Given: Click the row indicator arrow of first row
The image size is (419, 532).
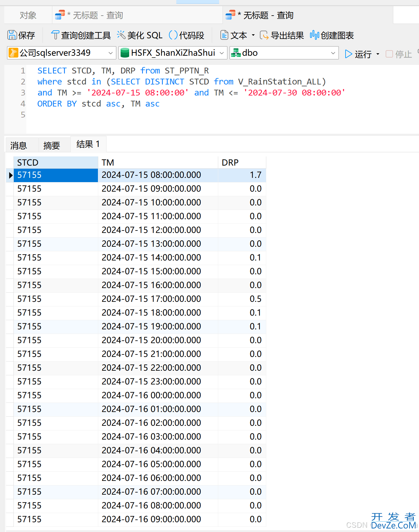Looking at the screenshot, I should pos(10,175).
